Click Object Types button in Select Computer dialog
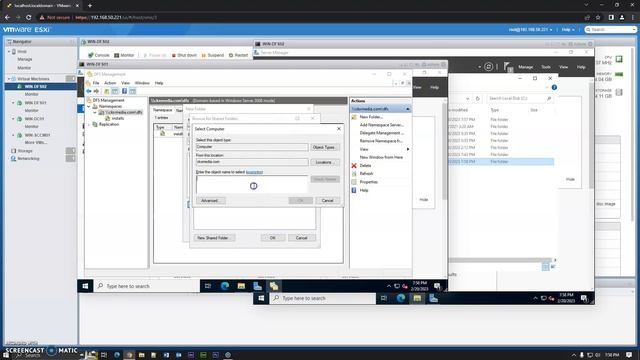The image size is (640, 360). (x=324, y=147)
